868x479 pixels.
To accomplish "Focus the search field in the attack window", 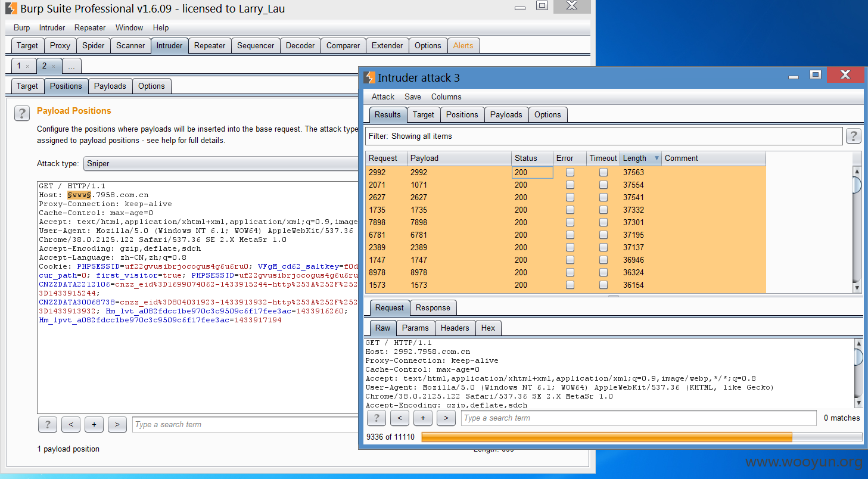I will (639, 418).
